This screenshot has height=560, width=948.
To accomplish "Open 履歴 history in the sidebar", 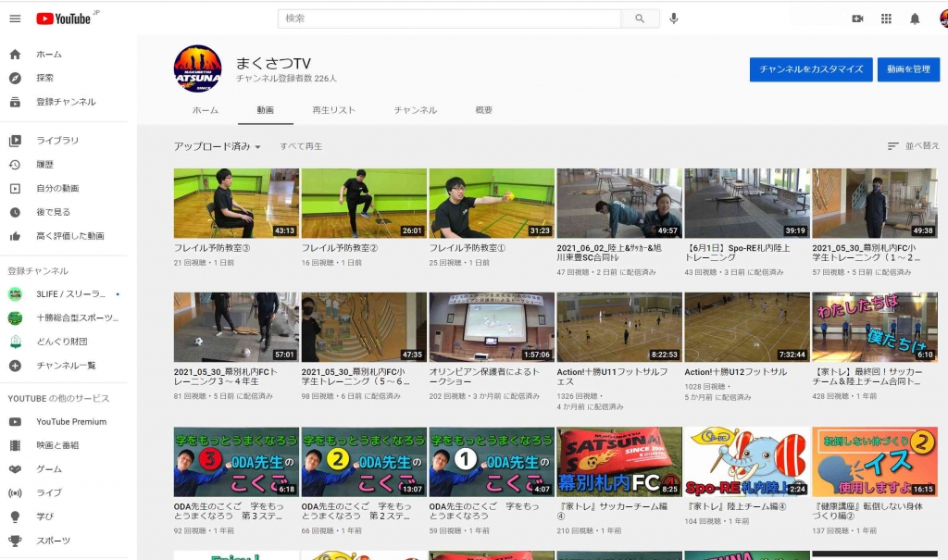I will pyautogui.click(x=44, y=165).
